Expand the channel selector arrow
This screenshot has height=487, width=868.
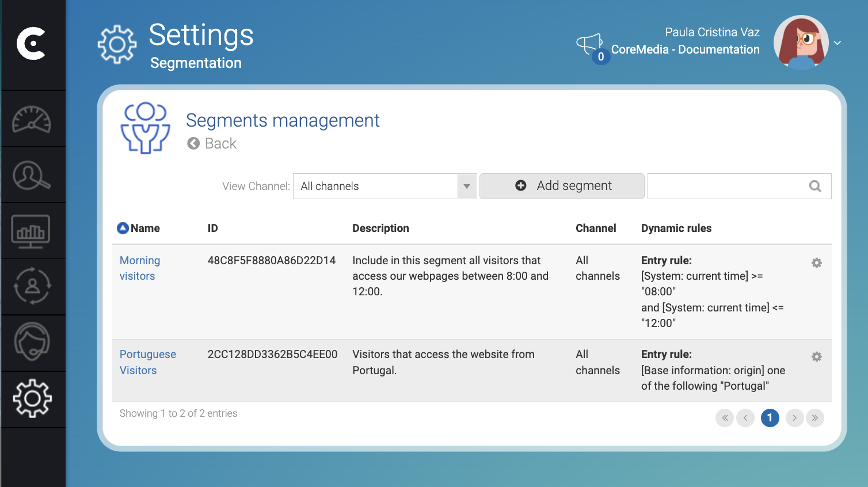466,186
